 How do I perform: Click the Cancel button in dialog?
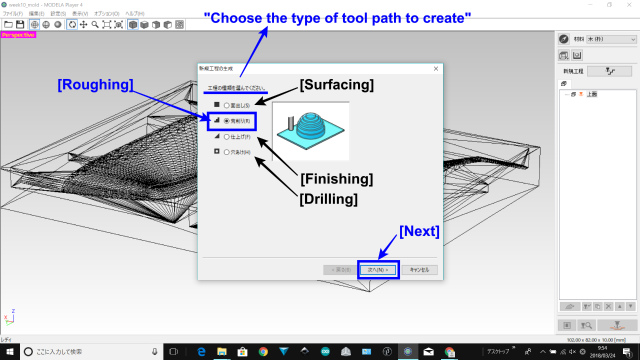click(x=420, y=270)
